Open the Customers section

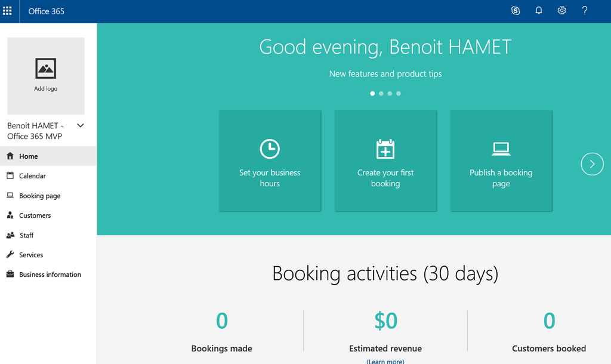point(35,215)
